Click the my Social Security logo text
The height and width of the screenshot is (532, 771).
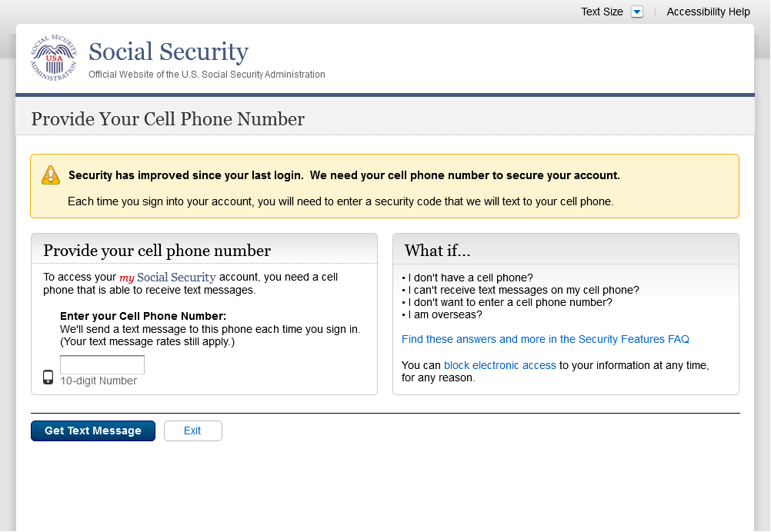pyautogui.click(x=167, y=277)
